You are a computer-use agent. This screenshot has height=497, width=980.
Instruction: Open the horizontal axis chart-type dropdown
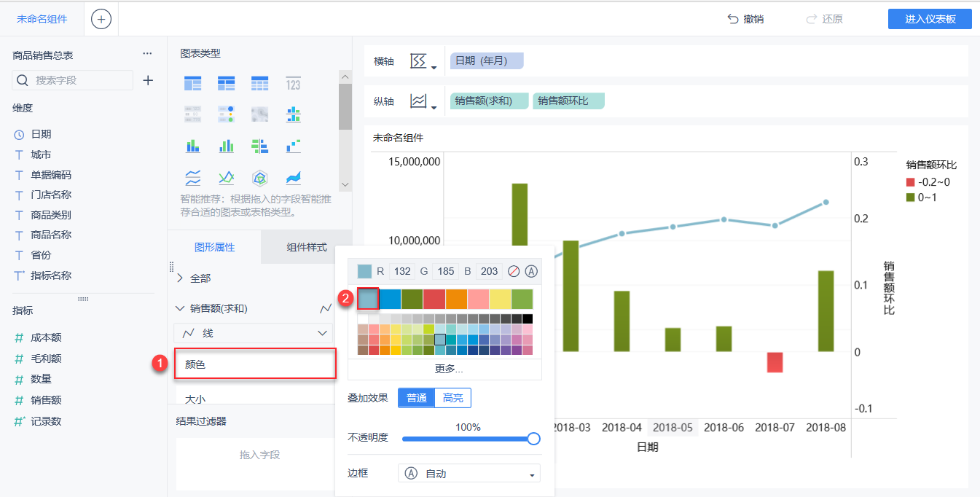[x=423, y=62]
